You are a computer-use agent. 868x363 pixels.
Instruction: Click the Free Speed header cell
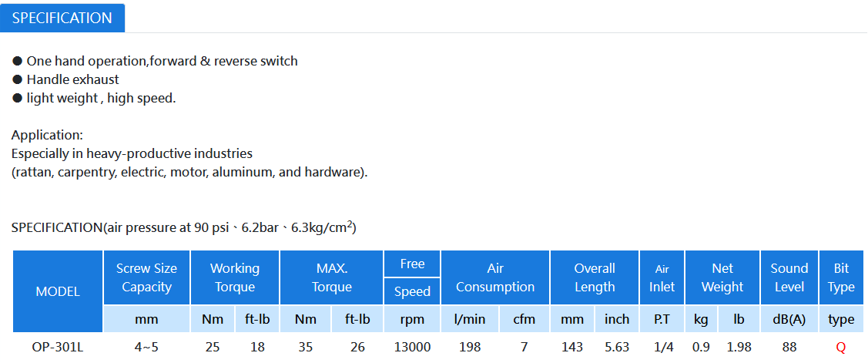[x=412, y=277]
